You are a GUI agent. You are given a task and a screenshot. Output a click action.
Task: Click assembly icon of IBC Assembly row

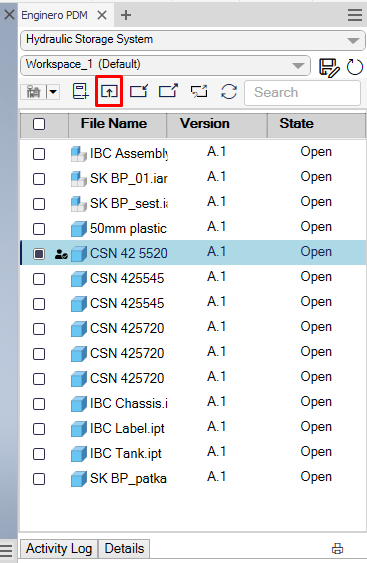click(x=79, y=154)
